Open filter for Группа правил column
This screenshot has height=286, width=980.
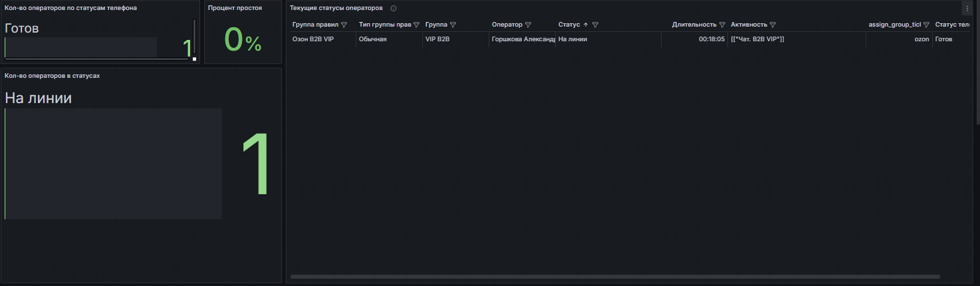coord(344,25)
